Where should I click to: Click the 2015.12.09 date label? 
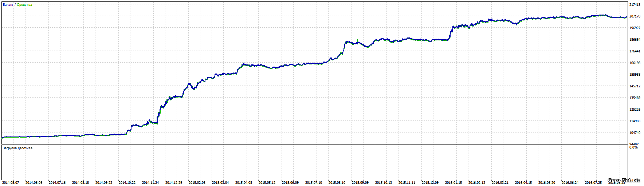[x=430, y=183]
